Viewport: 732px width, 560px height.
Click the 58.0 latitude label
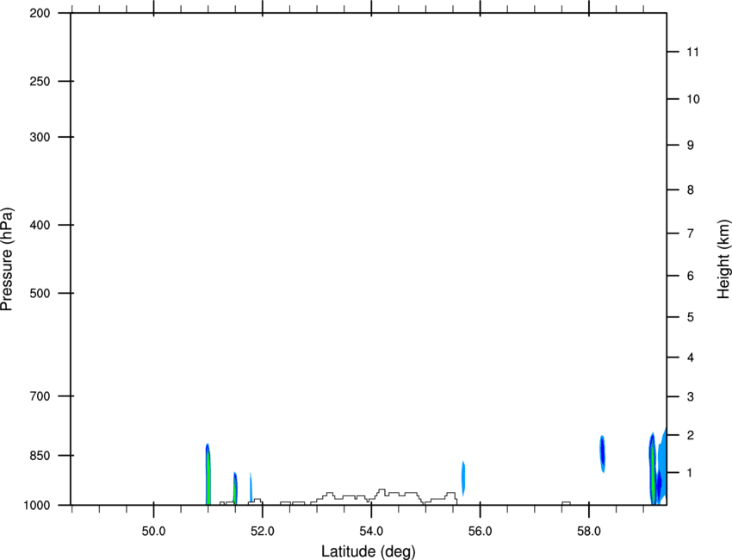pos(589,532)
